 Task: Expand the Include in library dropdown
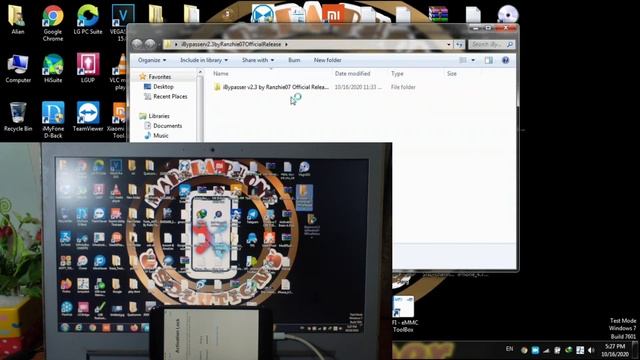tap(204, 60)
